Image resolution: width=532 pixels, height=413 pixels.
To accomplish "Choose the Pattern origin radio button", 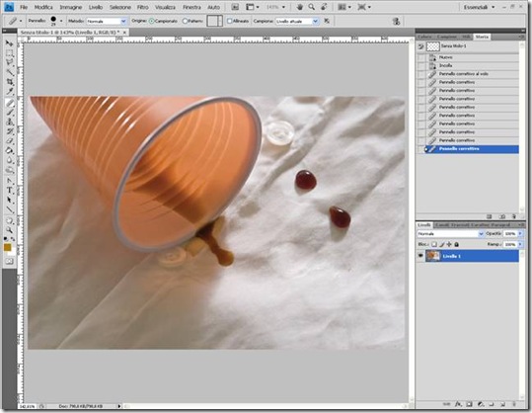I will pyautogui.click(x=186, y=21).
